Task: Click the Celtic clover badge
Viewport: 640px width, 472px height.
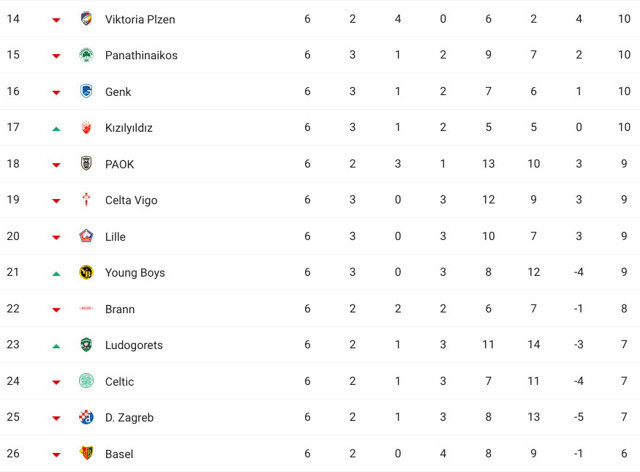Action: click(86, 381)
